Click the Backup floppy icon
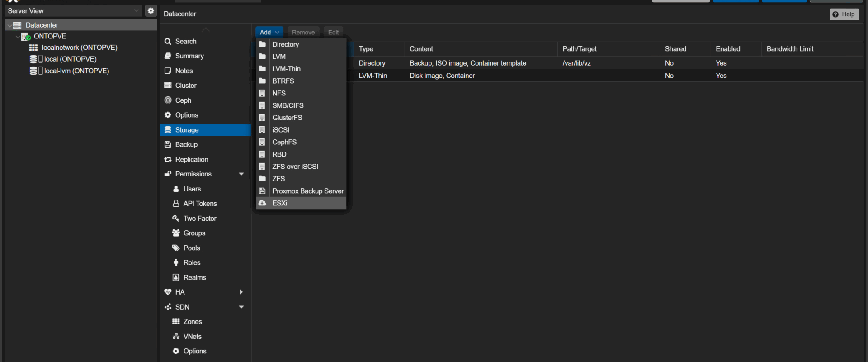 168,144
